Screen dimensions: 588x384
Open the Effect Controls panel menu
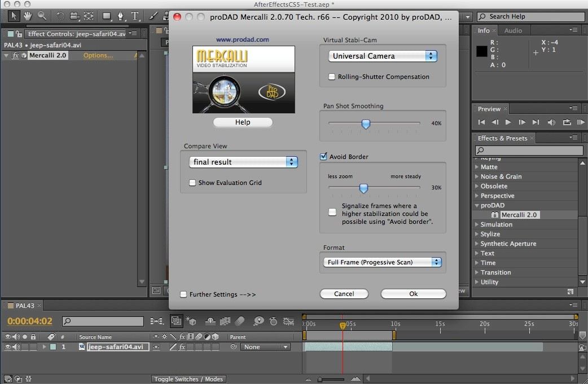coord(133,33)
